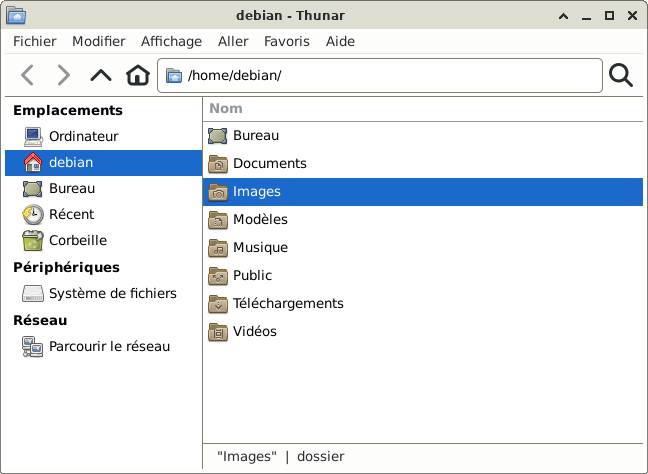The image size is (648, 474).
Task: Click the Musique folder icon
Action: 217,248
